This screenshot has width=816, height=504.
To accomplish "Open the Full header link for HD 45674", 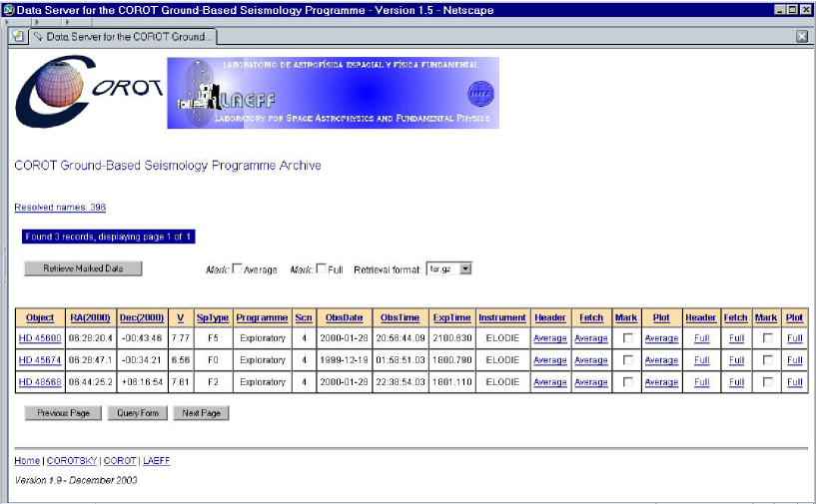I will 701,360.
